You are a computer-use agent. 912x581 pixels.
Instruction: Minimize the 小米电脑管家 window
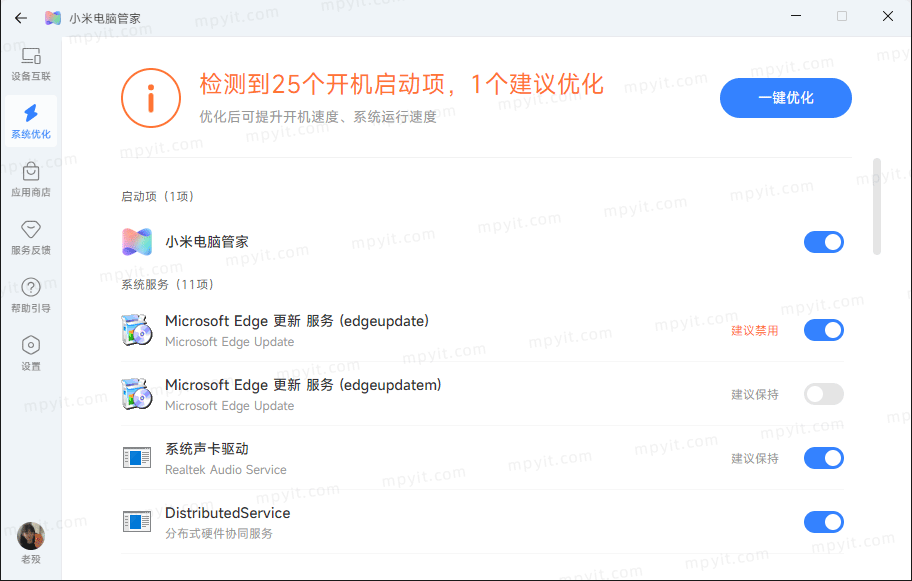coord(796,16)
